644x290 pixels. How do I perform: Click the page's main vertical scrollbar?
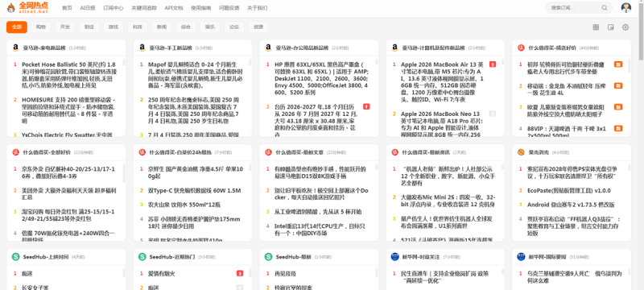coord(642,31)
